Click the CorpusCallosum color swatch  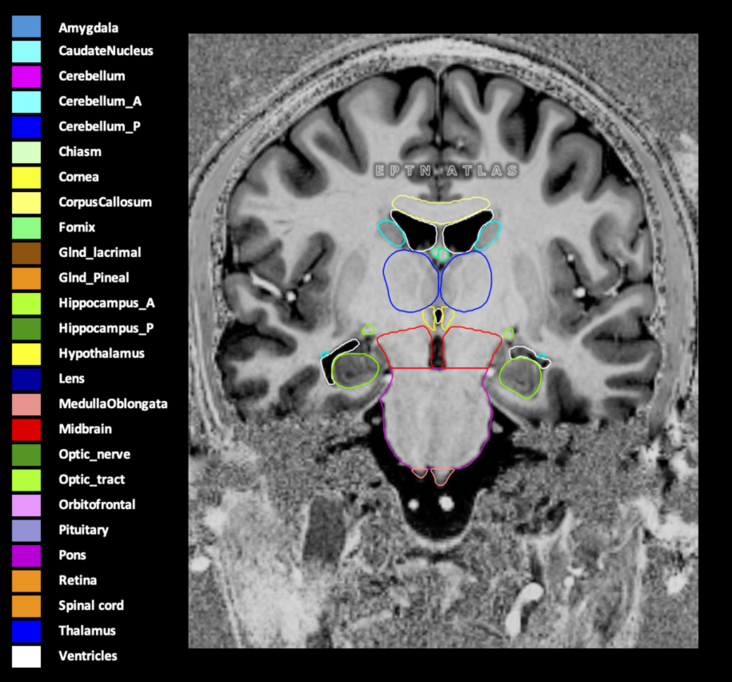26,203
